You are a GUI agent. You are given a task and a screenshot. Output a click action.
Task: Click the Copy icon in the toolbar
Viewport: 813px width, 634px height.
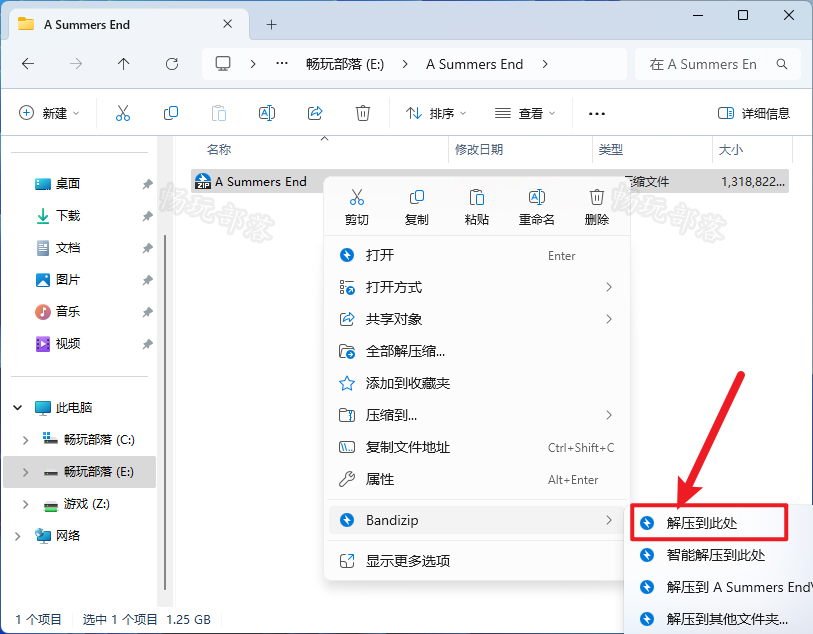171,113
